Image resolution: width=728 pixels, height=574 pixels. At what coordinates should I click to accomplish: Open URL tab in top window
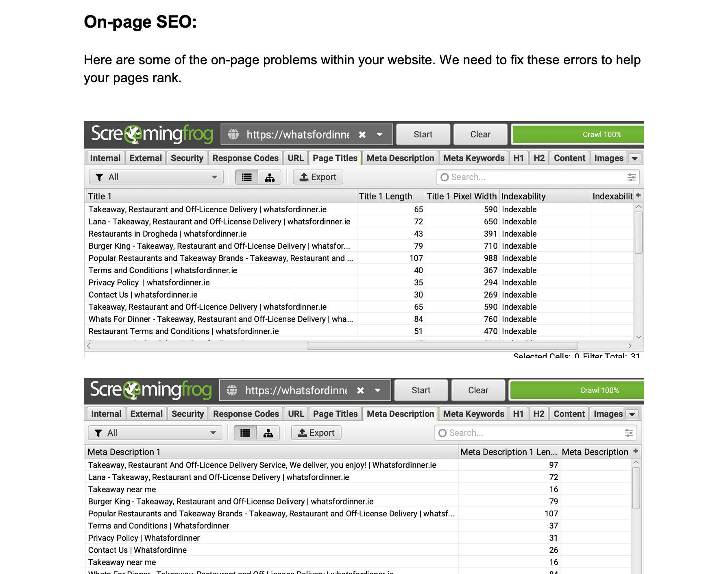(296, 158)
